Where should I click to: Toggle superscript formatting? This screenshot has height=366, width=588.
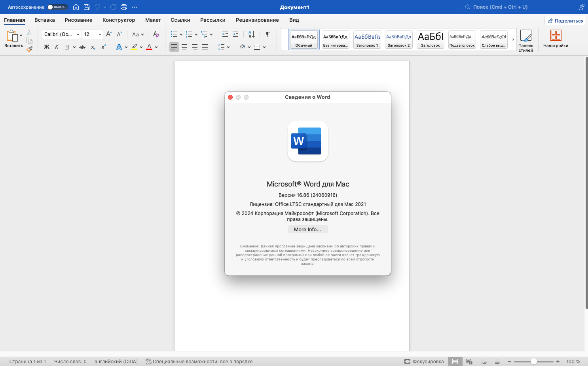click(103, 47)
